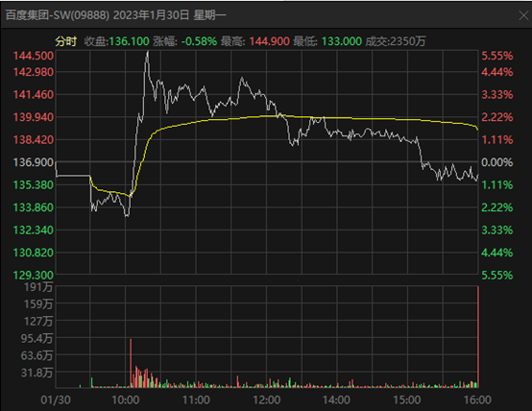Close the Baidu stock chart window
The height and width of the screenshot is (411, 532).
click(523, 15)
